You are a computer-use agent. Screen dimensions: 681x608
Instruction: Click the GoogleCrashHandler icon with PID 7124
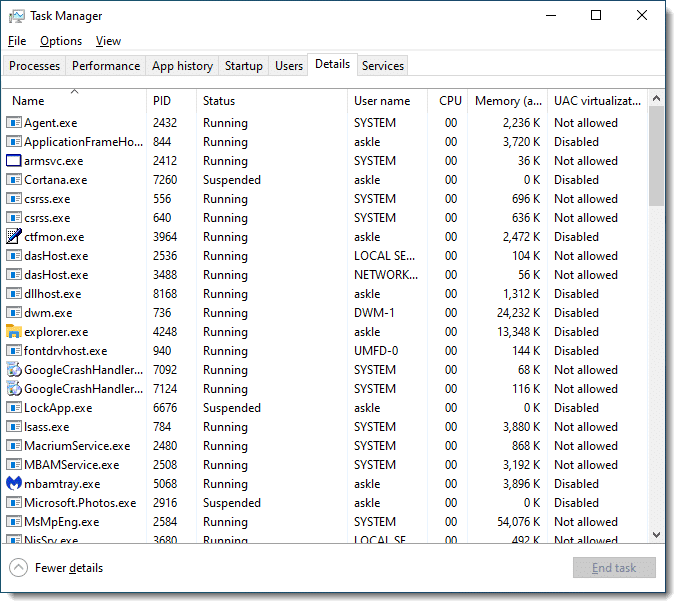point(14,389)
